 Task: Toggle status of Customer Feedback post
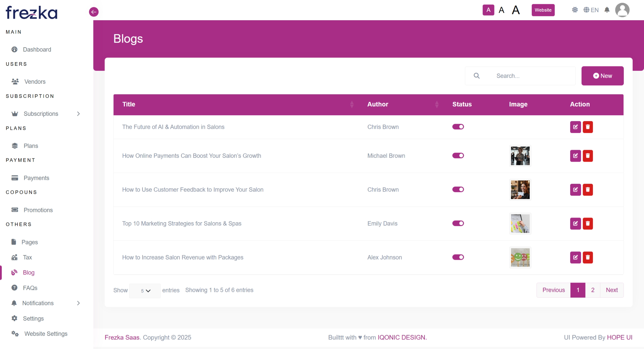pos(458,190)
